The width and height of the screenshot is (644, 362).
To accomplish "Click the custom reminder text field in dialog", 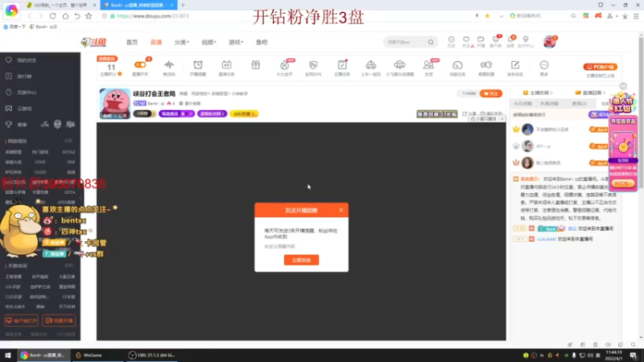I will (x=301, y=246).
